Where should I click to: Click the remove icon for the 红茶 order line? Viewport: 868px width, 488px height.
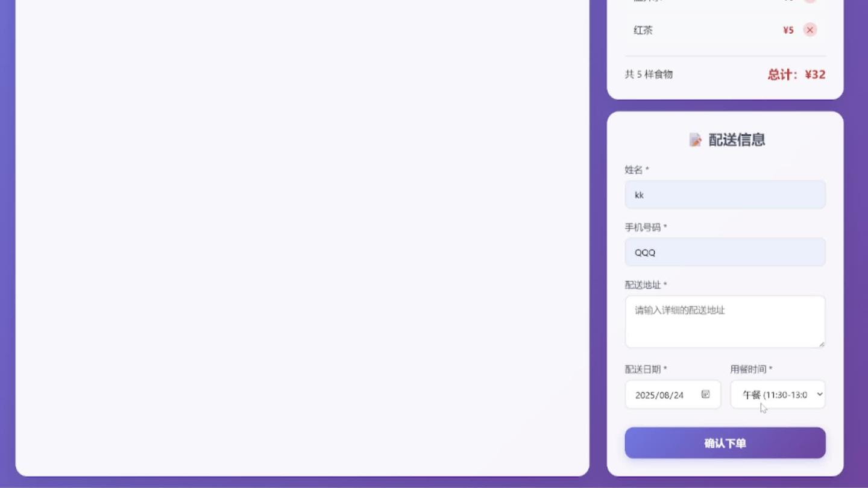point(810,30)
